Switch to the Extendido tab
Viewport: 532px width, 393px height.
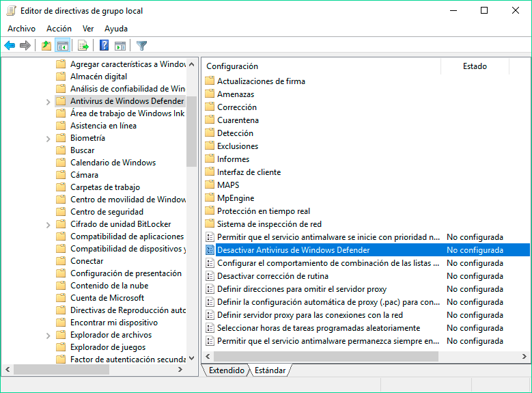pos(226,370)
